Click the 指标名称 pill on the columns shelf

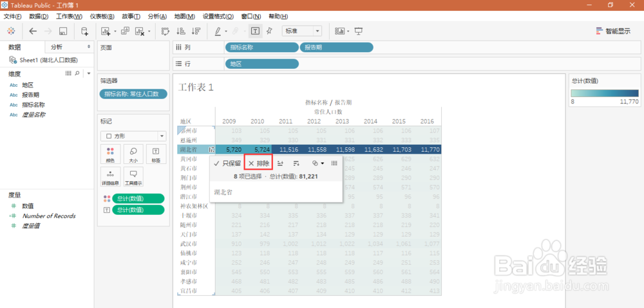coord(261,47)
